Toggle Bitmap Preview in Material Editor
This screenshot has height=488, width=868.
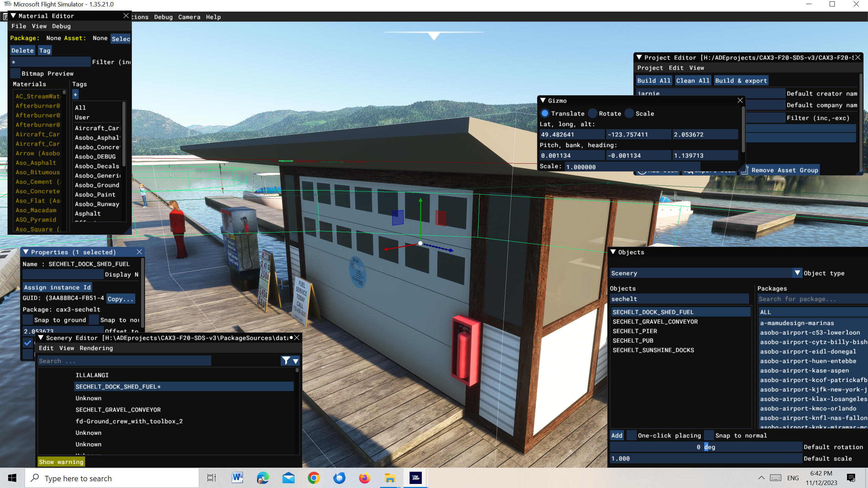tap(15, 73)
